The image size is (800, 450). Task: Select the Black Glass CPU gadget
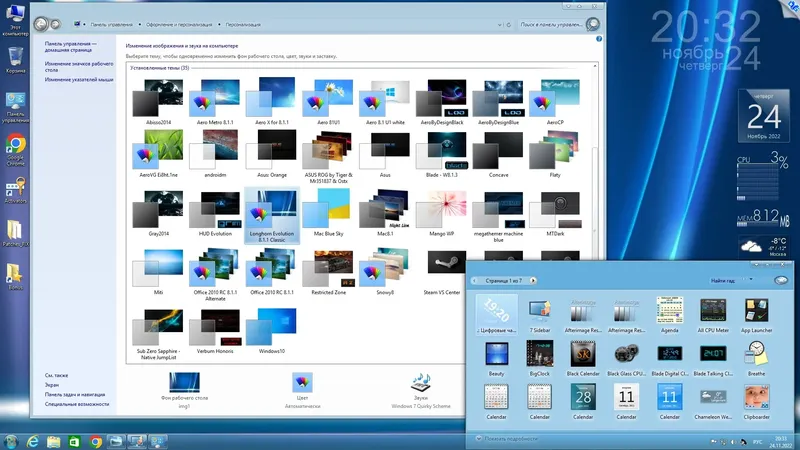(x=626, y=359)
